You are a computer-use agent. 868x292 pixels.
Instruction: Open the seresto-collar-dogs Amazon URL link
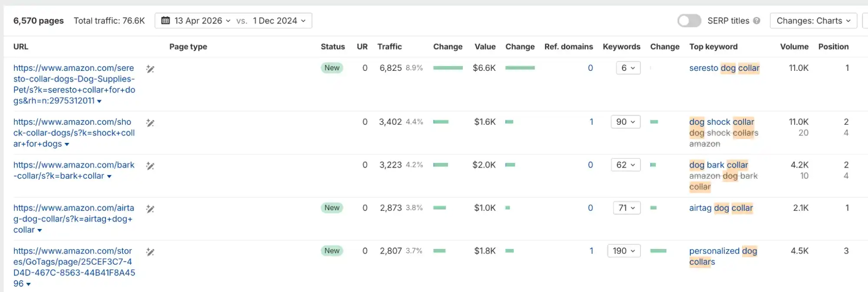74,84
